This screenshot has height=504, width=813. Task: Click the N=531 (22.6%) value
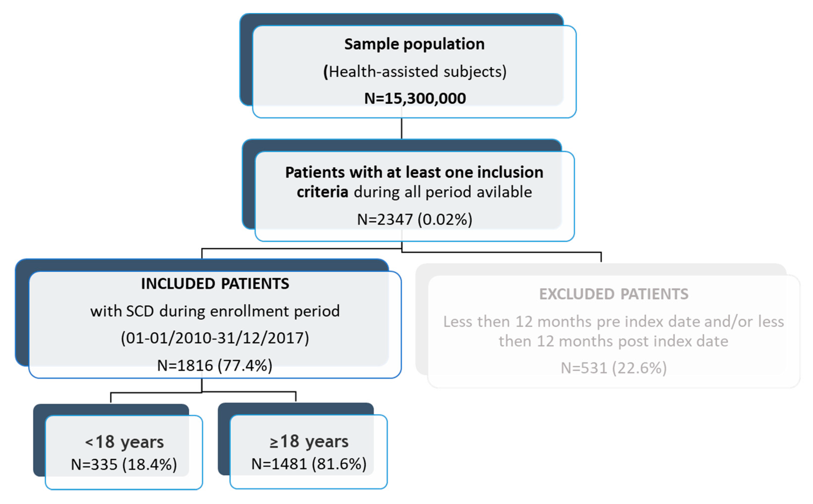(614, 368)
